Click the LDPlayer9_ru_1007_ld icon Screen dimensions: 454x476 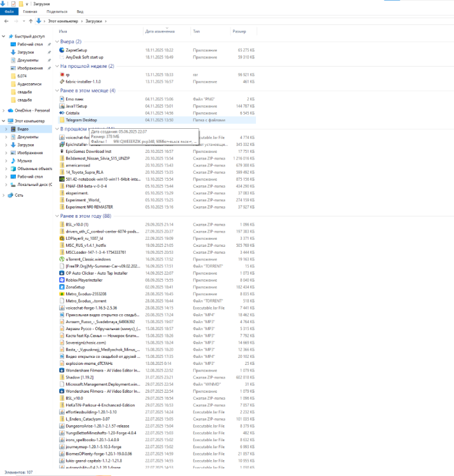(x=62, y=238)
